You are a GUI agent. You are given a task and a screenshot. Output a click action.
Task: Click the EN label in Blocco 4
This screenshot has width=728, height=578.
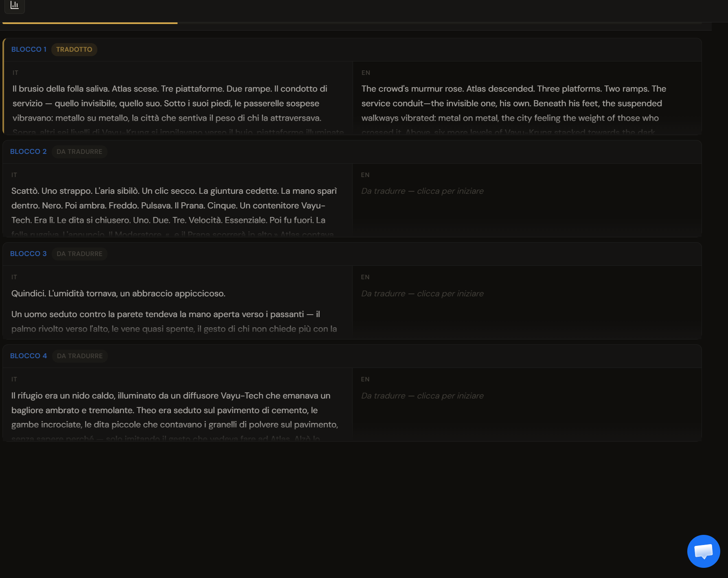(365, 379)
